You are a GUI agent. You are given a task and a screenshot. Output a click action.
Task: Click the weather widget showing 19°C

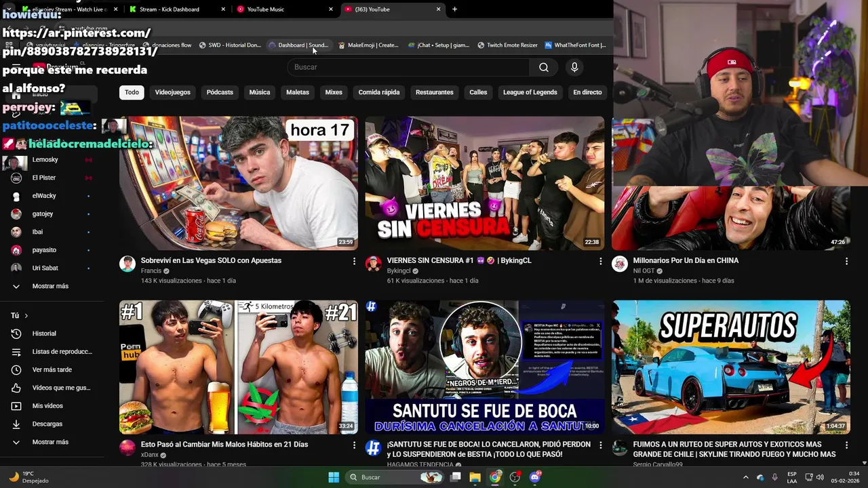click(x=27, y=477)
